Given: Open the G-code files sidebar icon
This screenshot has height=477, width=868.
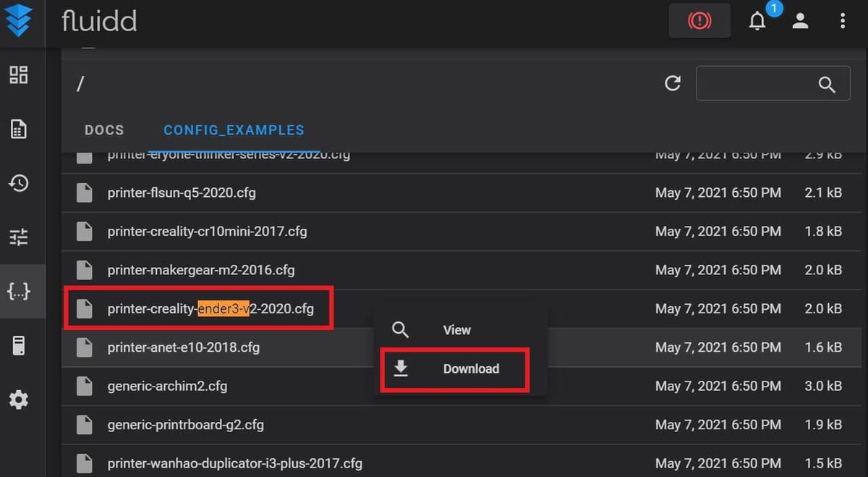Looking at the screenshot, I should (18, 129).
